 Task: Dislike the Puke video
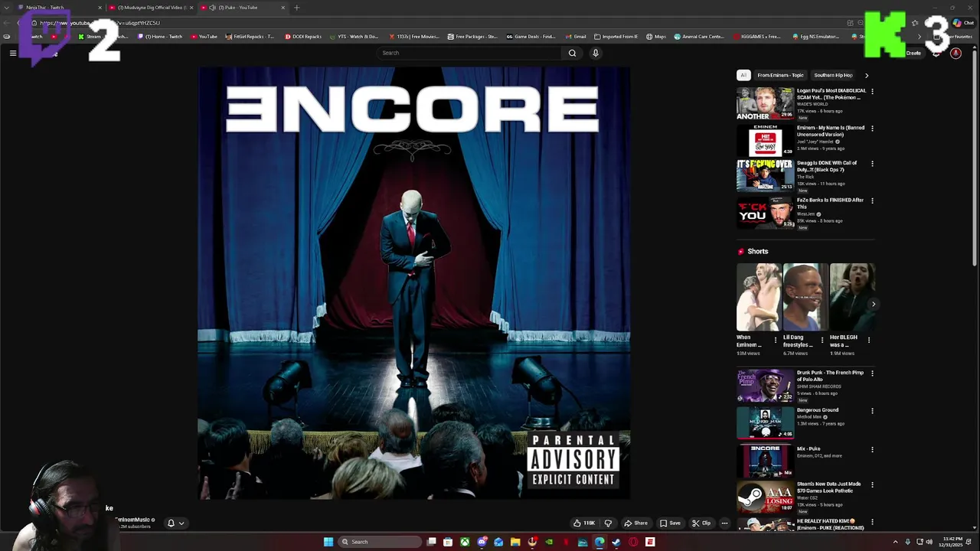click(x=608, y=523)
